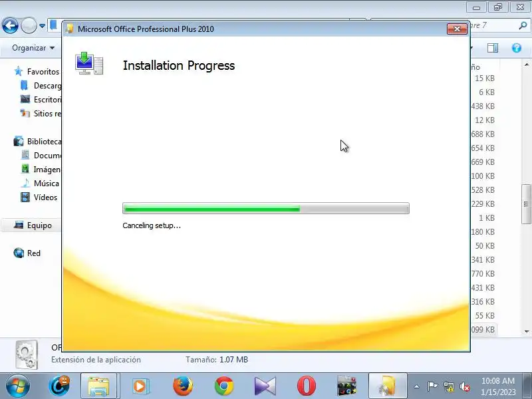Open Visual Studio from taskbar
The height and width of the screenshot is (399, 532).
pyautogui.click(x=265, y=386)
